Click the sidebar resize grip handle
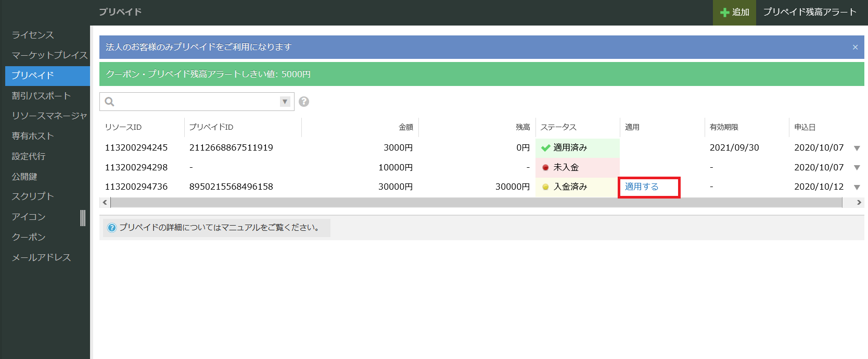 click(83, 218)
